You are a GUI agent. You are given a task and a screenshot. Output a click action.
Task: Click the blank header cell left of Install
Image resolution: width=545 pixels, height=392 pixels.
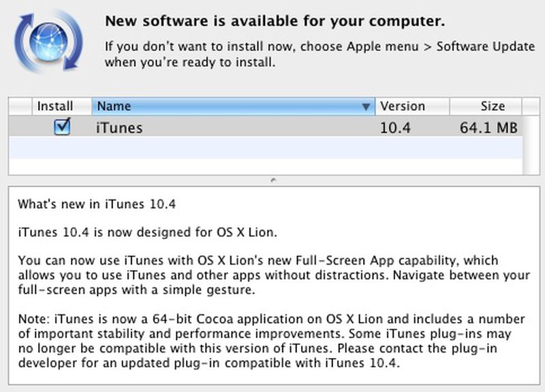(x=20, y=106)
